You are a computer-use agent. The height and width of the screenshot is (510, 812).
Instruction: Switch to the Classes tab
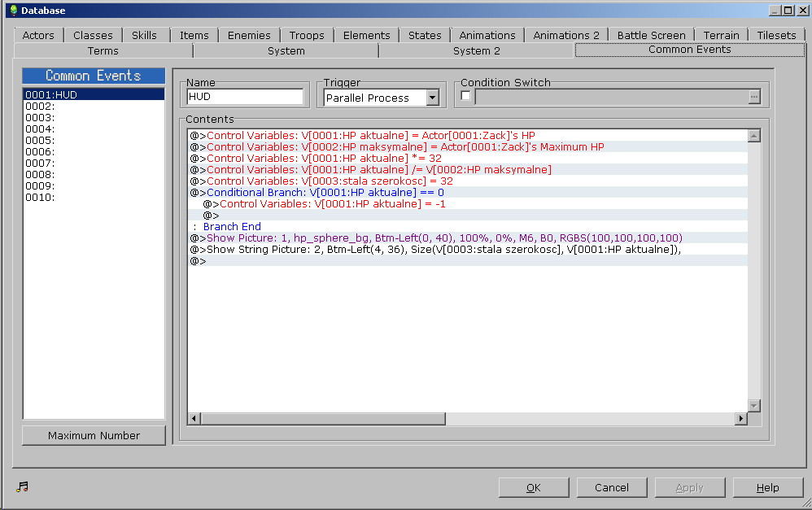tap(93, 35)
